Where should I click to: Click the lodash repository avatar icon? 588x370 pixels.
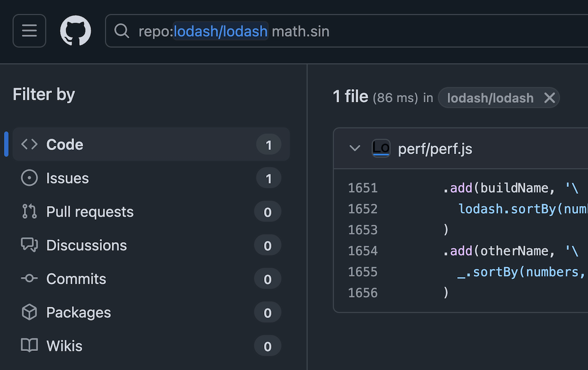381,148
